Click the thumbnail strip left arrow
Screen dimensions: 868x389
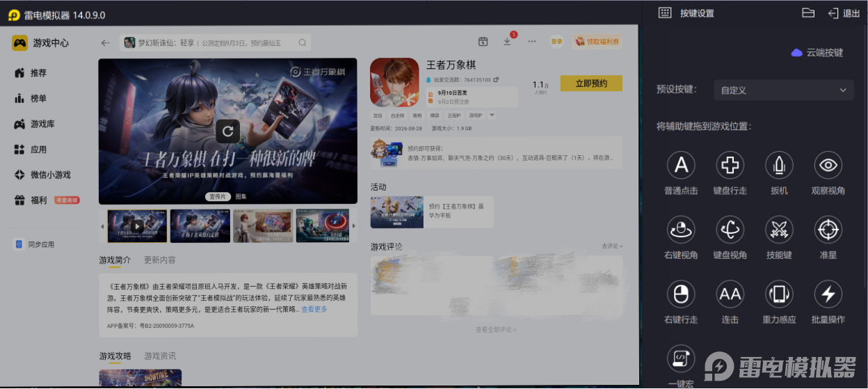[102, 226]
